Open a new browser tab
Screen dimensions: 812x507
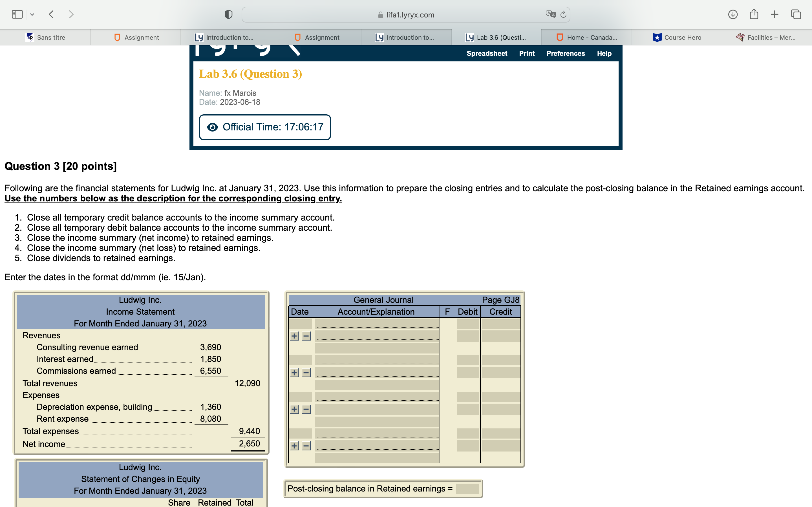click(x=775, y=14)
